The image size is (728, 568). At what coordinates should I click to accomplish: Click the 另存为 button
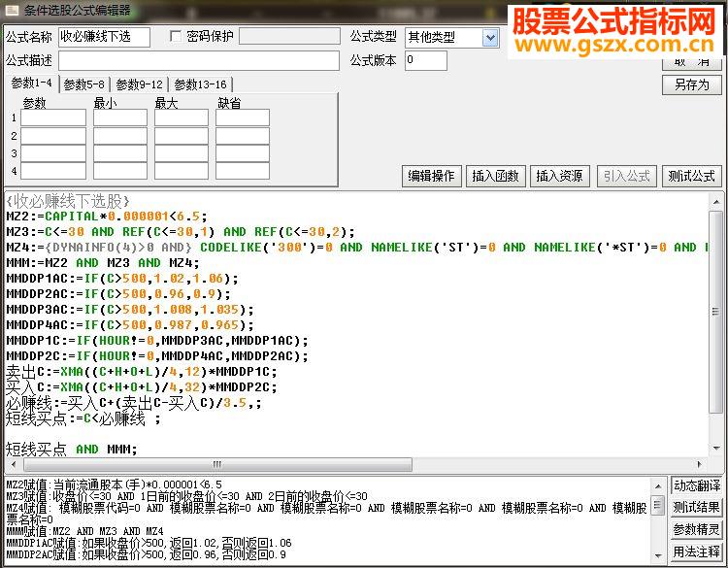point(692,84)
